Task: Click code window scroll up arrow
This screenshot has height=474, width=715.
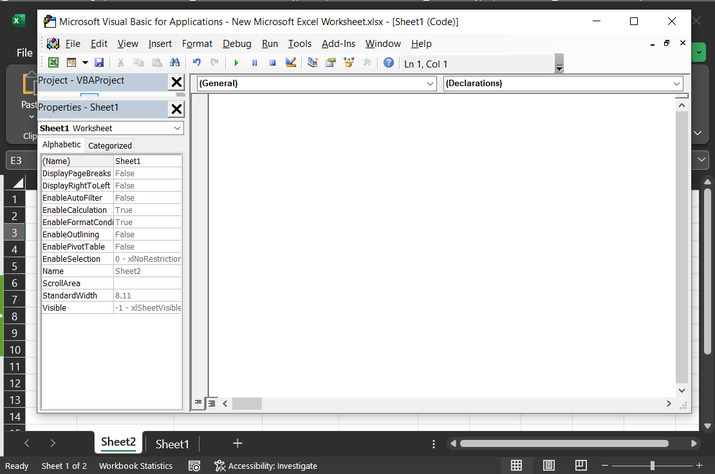Action: [682, 105]
